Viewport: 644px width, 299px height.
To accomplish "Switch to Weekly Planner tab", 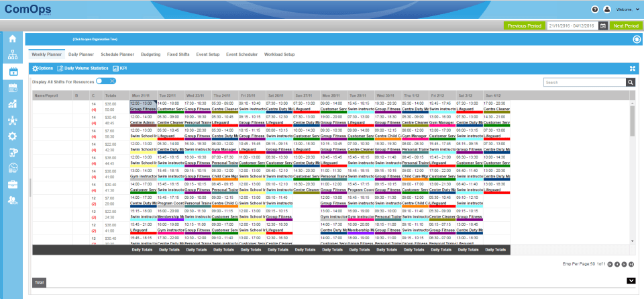I will coord(47,54).
